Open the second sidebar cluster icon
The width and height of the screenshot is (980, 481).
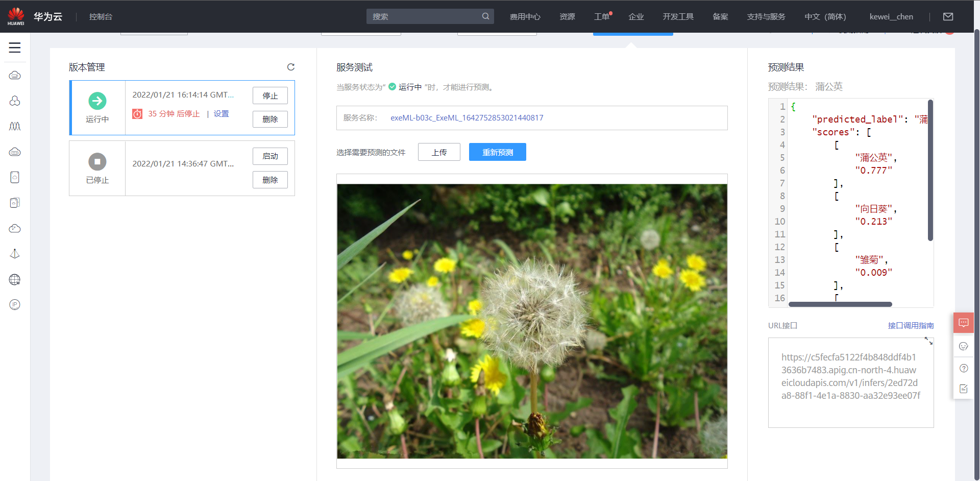pos(15,101)
